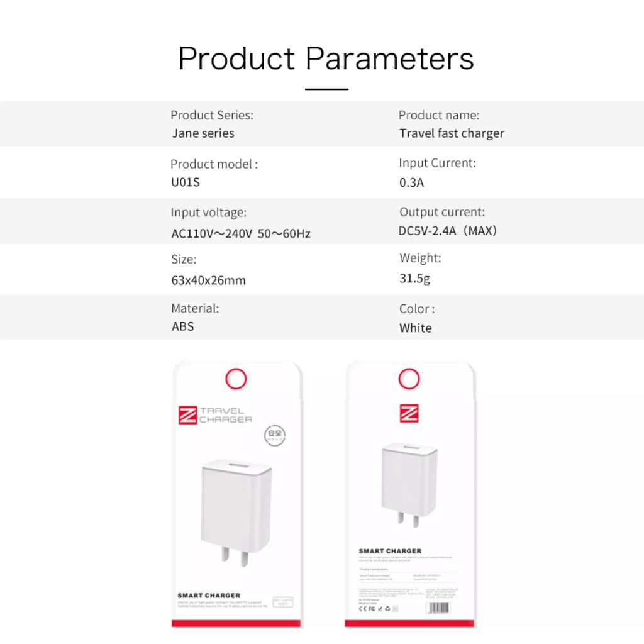
Task: Click the red hang-hole ring on left package
Action: click(236, 379)
